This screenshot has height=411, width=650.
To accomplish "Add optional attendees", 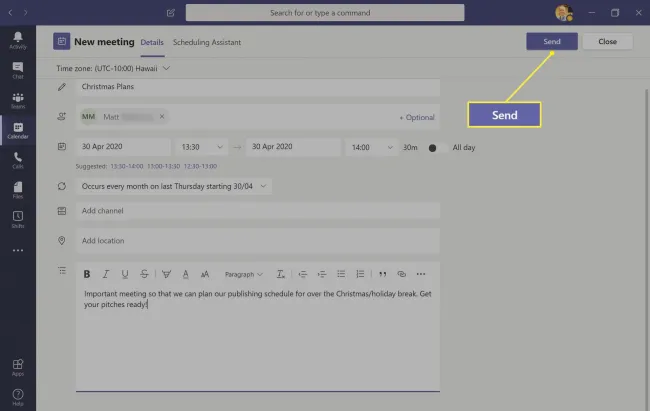I will tap(417, 117).
